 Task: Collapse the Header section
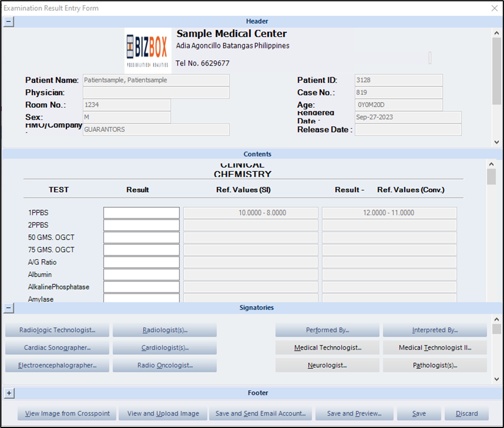9,22
